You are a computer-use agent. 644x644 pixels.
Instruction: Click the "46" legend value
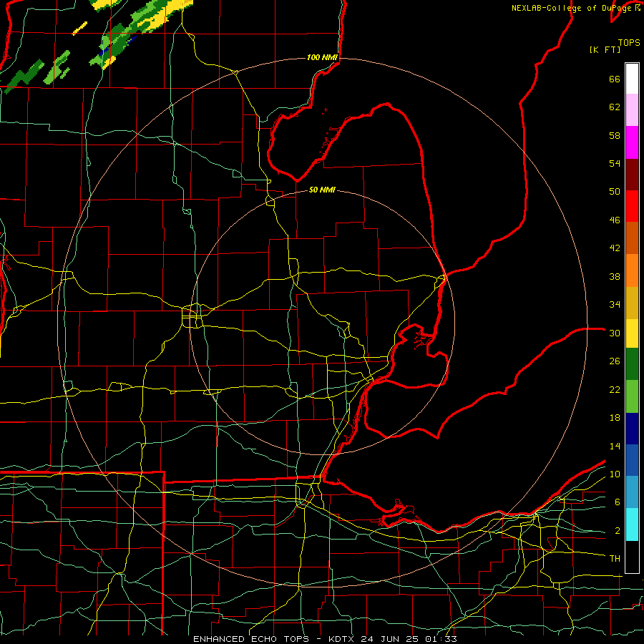615,220
